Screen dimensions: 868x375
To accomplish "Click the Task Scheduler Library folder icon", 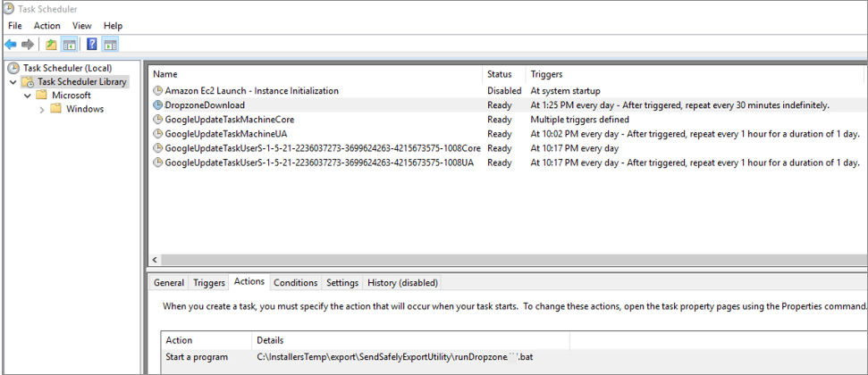I will pyautogui.click(x=28, y=82).
